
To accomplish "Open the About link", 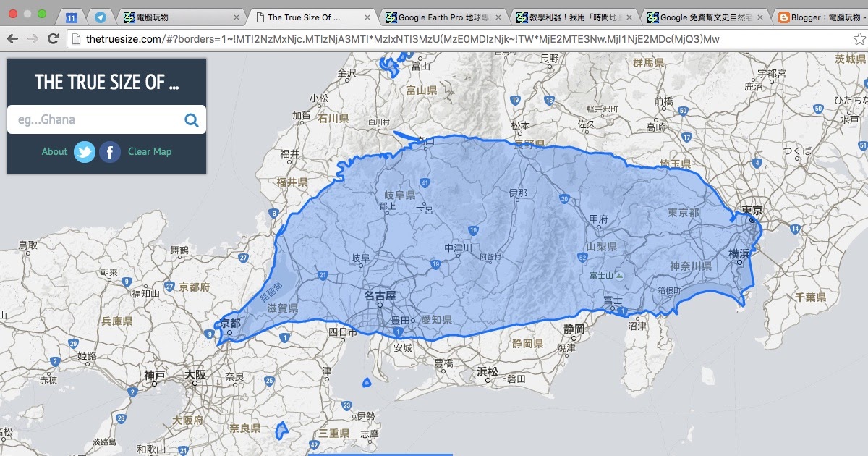I will coord(54,152).
